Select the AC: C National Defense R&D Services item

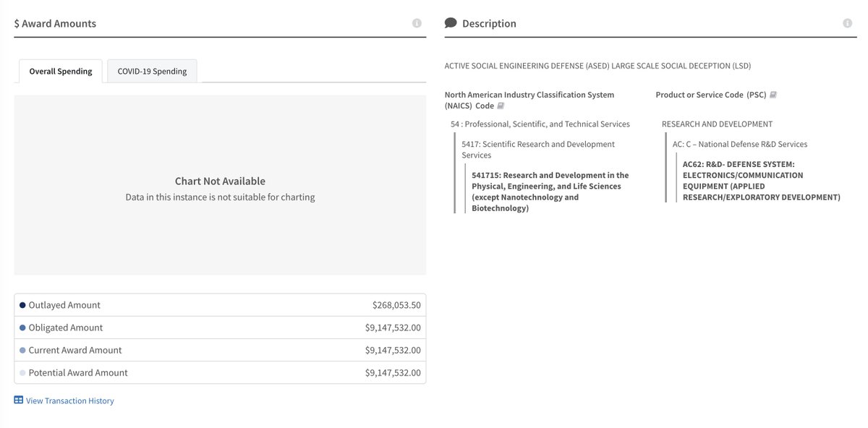click(x=740, y=144)
